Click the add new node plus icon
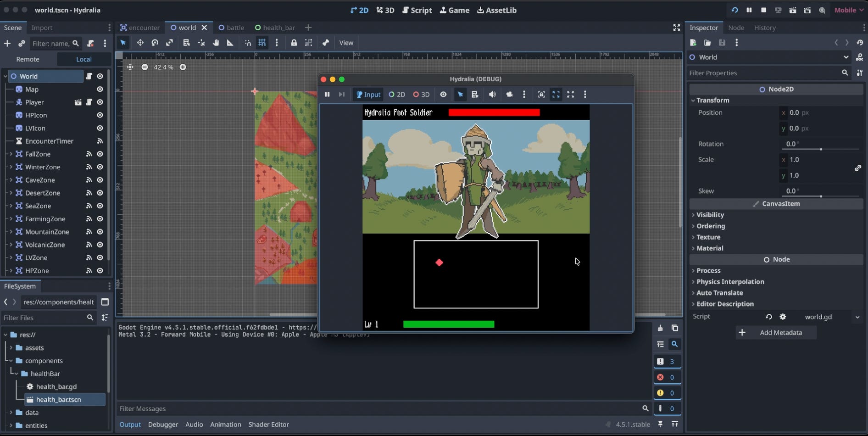The height and width of the screenshot is (436, 868). click(x=7, y=44)
